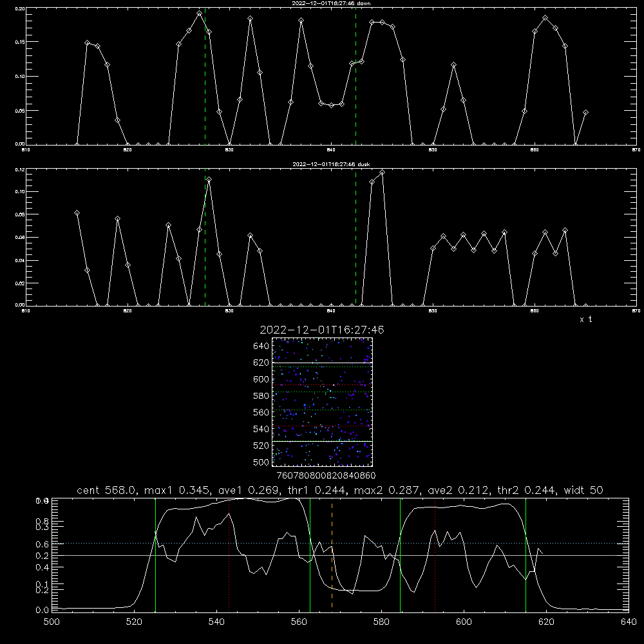The width and height of the screenshot is (644, 644).
Task: Click the '0.6' y-axis label of the bottom plot
Action: (x=43, y=544)
